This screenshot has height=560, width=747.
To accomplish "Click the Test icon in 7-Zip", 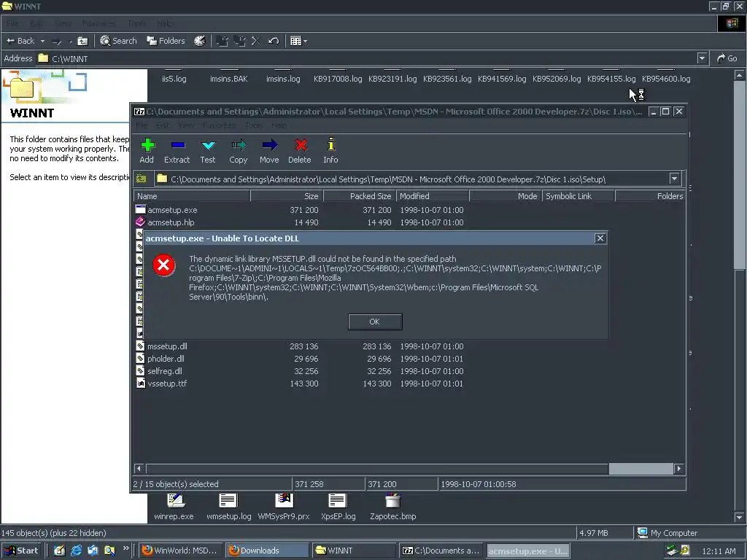I will point(208,145).
